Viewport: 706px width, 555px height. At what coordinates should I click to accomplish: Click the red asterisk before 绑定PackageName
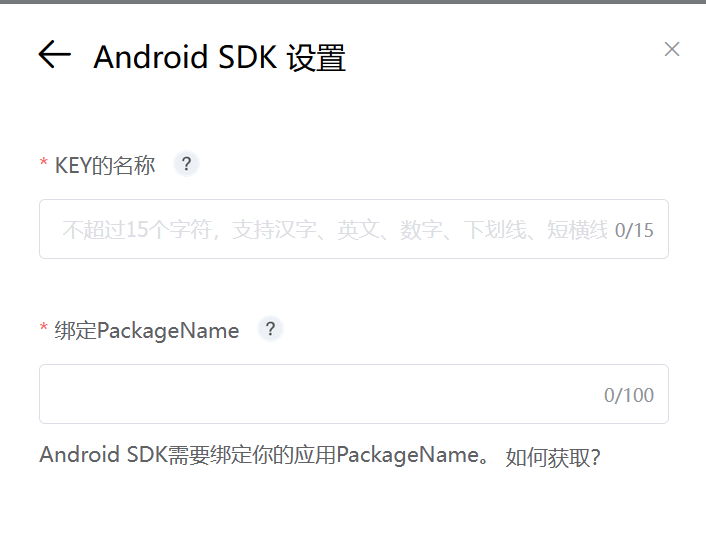[x=44, y=328]
